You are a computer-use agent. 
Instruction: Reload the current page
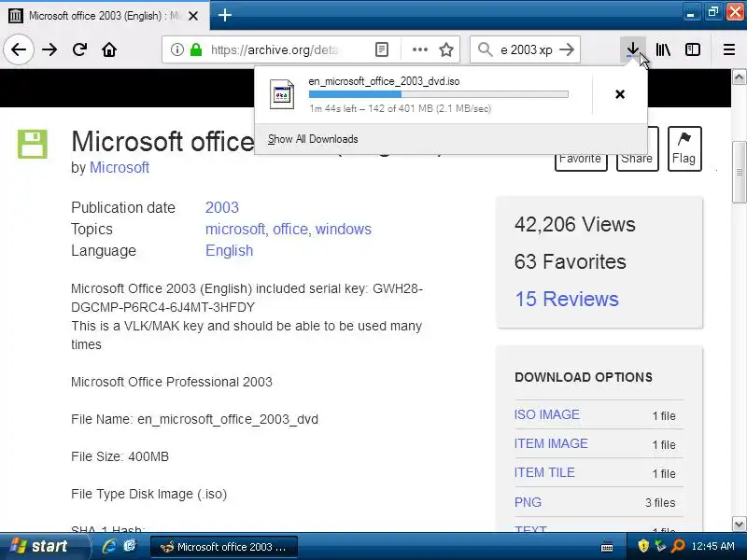pyautogui.click(x=79, y=49)
